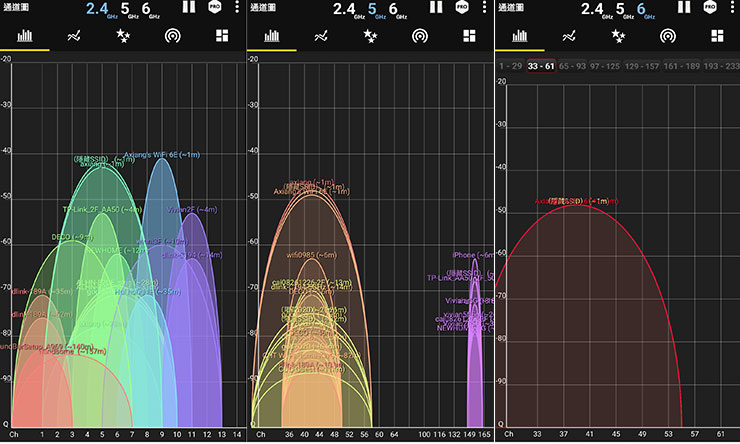
Task: Tap the 通道圖 title in the 6 GHz screen
Action: coord(511,7)
